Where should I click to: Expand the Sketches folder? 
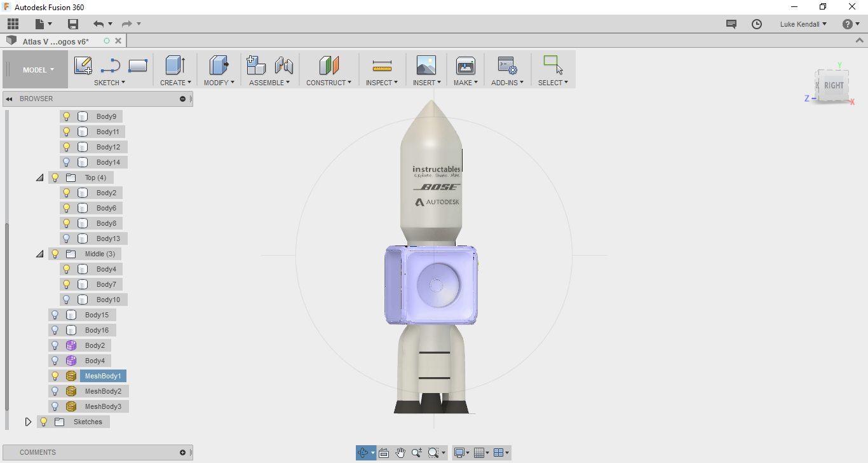pos(28,422)
